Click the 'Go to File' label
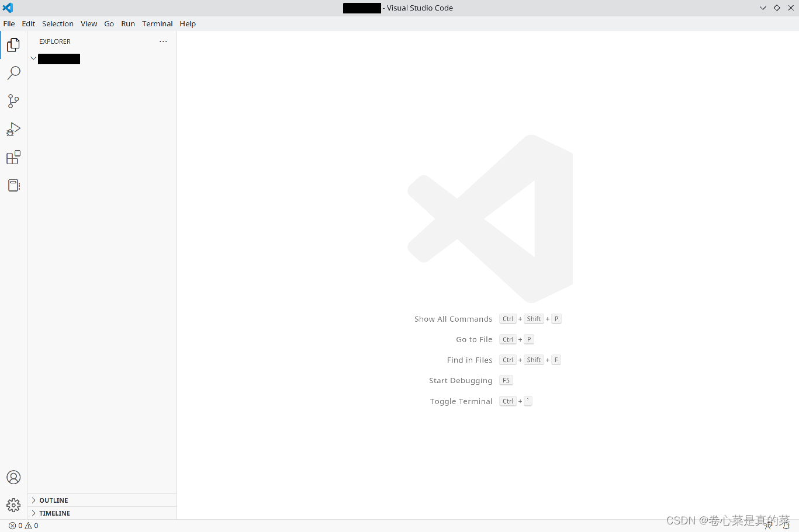The width and height of the screenshot is (799, 532). pos(475,339)
